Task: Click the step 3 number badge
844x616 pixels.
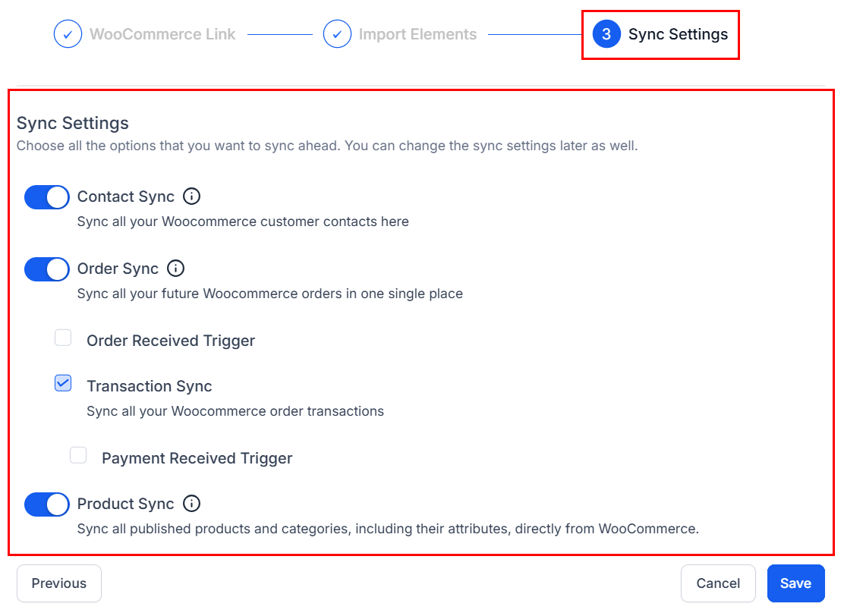Action: [606, 34]
